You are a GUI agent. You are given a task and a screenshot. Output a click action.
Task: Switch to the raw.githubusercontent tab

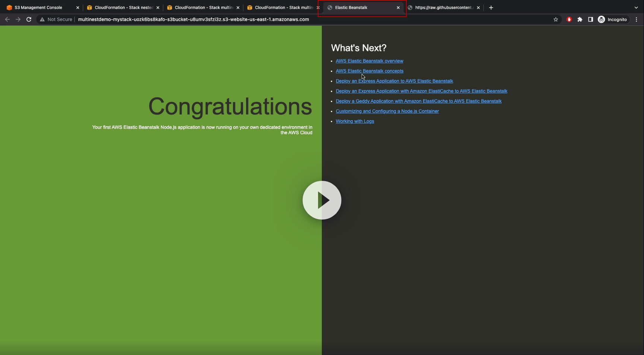pyautogui.click(x=443, y=7)
